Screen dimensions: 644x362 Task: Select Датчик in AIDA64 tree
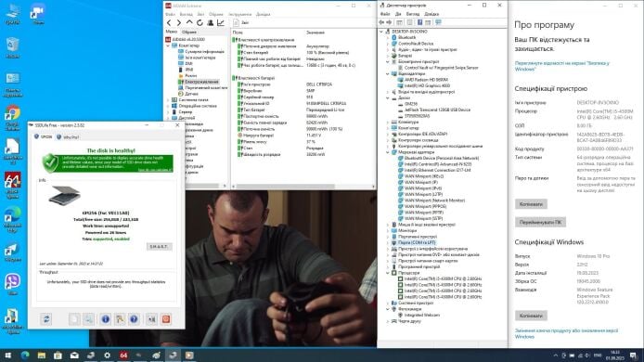click(x=191, y=94)
